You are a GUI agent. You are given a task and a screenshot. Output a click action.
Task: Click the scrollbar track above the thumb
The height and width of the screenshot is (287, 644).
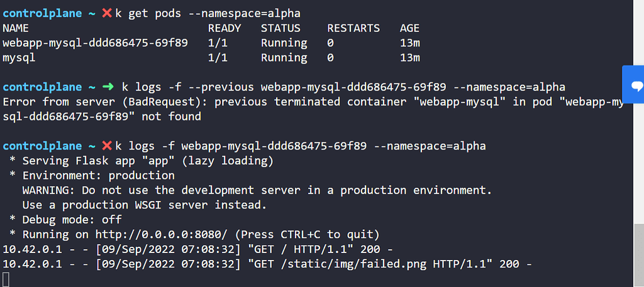638,126
